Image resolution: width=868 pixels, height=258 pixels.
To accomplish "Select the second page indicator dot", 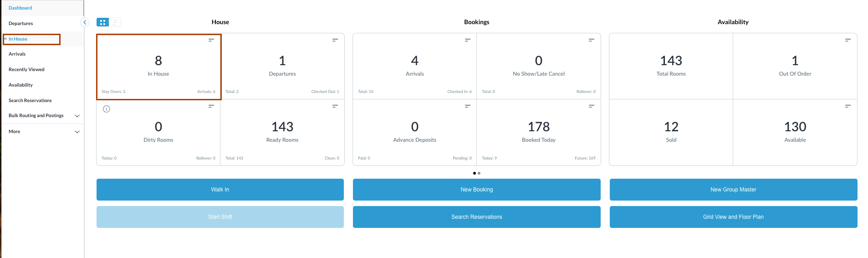I will click(x=479, y=173).
